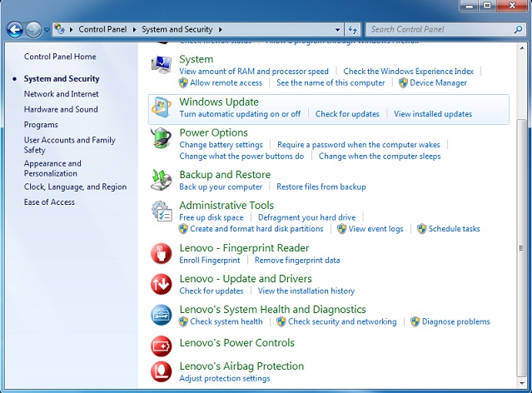Expand the arrow after Control Panel breadcrumb
This screenshot has height=393, width=532.
(134, 29)
